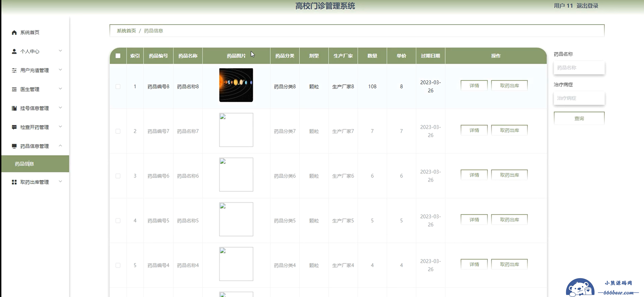
Task: Click the broken image for 药品名称7
Action: 236,130
